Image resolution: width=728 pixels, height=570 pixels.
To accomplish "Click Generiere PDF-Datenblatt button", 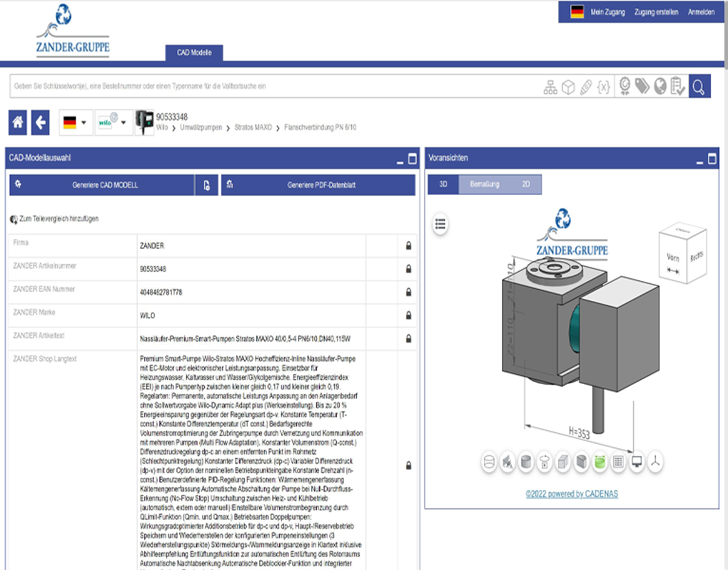I will (x=318, y=185).
